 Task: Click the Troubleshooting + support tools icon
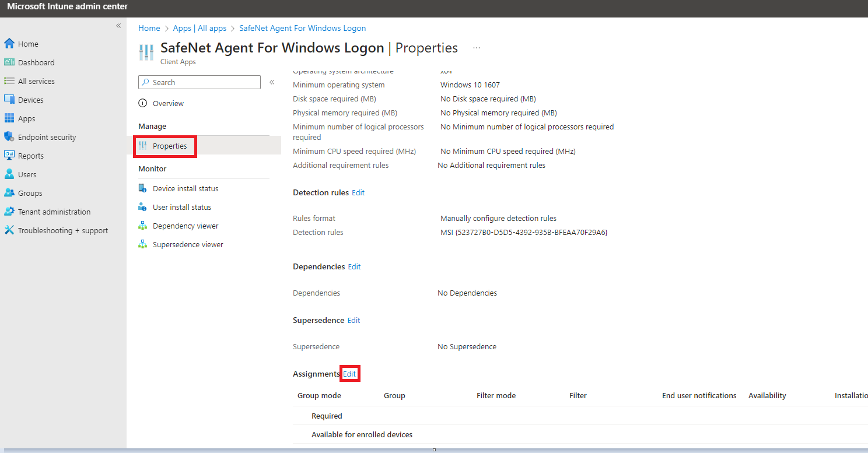pos(9,230)
